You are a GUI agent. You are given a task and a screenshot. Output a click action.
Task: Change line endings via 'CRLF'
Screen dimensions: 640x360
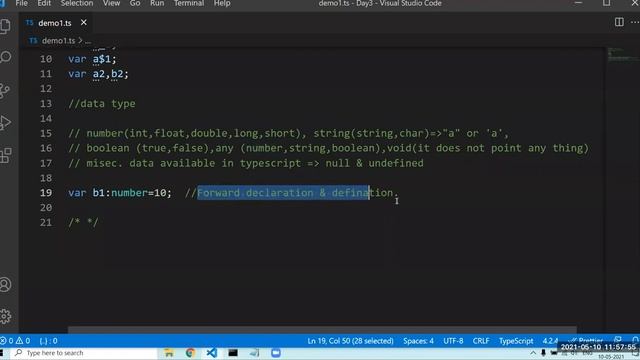point(481,340)
